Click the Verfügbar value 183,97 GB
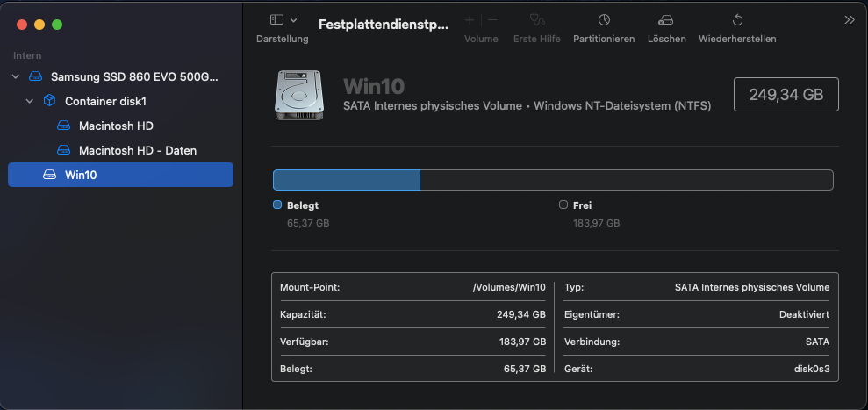Viewport: 868px width, 410px height. click(522, 342)
